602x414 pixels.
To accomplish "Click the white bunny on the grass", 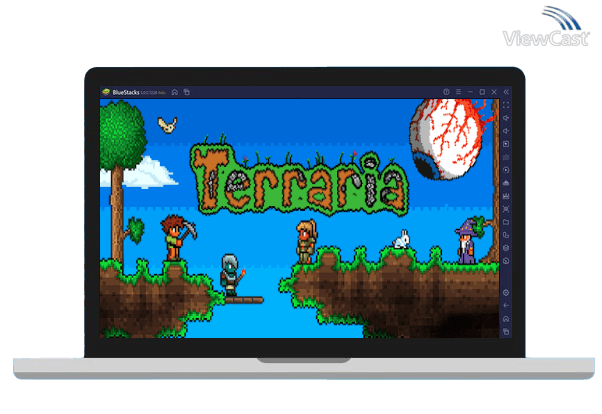I will [x=401, y=240].
